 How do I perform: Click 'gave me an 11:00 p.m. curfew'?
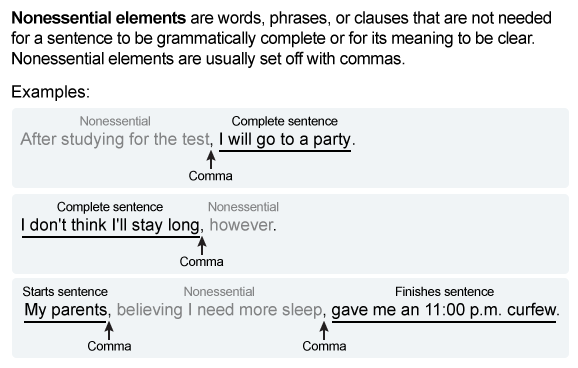click(x=444, y=310)
